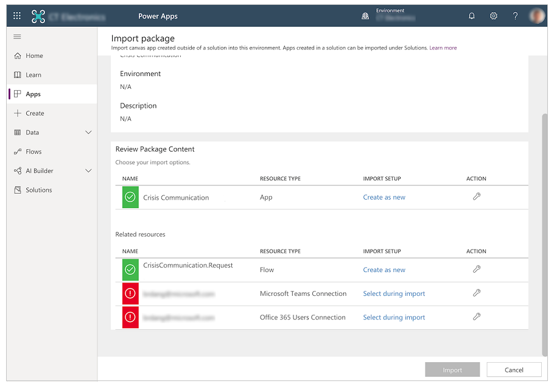Go to Home in navigation
554x392 pixels.
pos(52,56)
